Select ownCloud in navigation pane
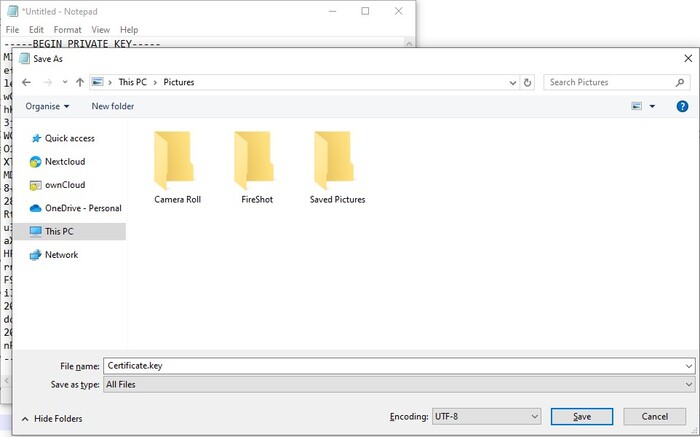Image resolution: width=700 pixels, height=437 pixels. click(x=58, y=185)
